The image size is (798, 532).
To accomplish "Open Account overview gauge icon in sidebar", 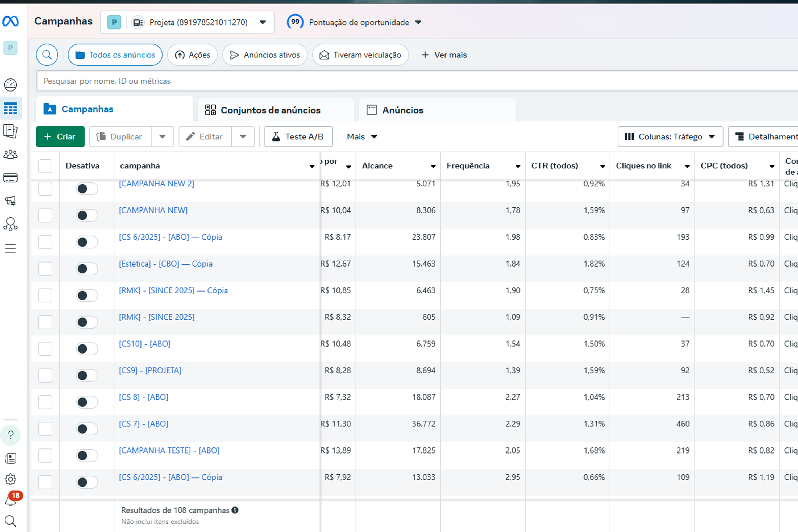I will click(x=11, y=85).
